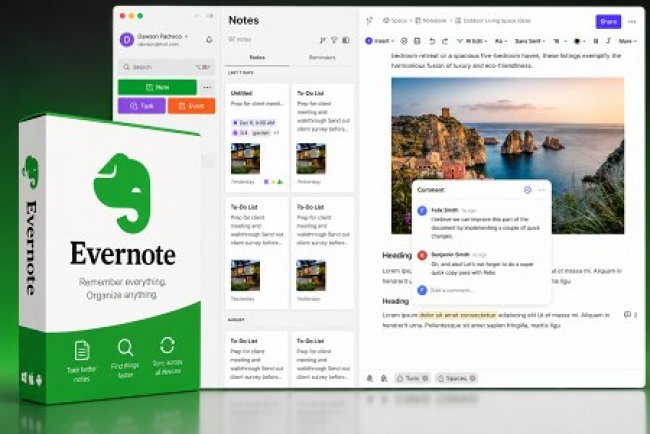650x434 pixels.
Task: Click the Felix Smith name in the comments
Action: (444, 210)
